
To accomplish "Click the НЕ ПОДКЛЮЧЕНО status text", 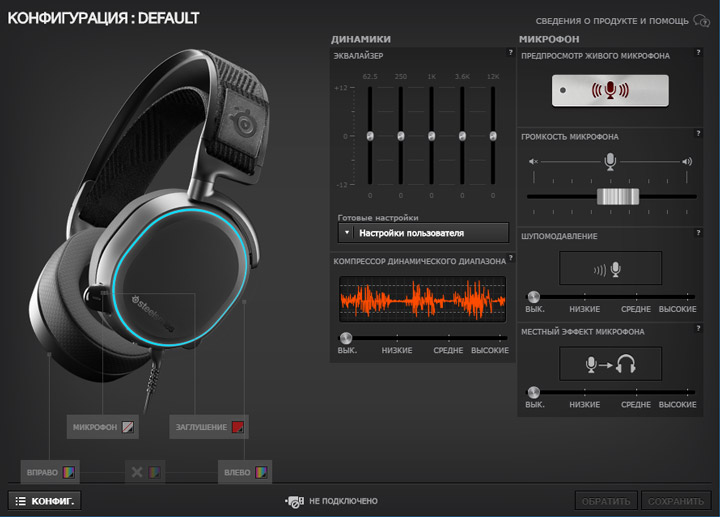I will 343,501.
